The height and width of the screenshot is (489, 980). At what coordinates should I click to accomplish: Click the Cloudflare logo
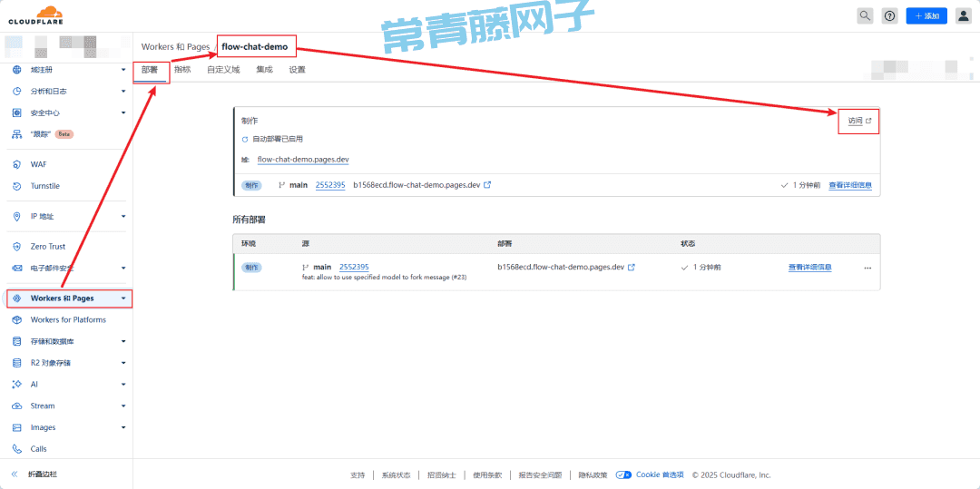pyautogui.click(x=36, y=15)
